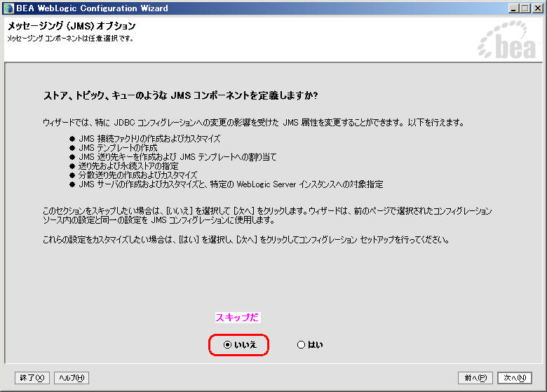Image resolution: width=547 pixels, height=392 pixels.
Task: Close the wizard with the X button
Action: [x=537, y=8]
